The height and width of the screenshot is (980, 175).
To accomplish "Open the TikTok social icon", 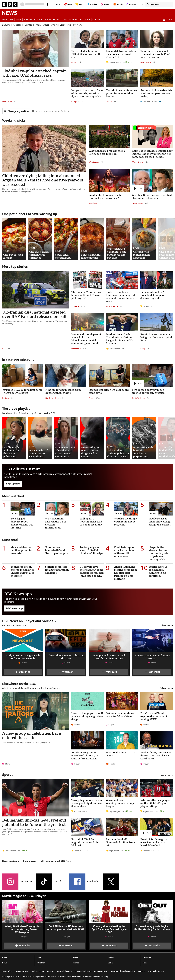I will pyautogui.click(x=44, y=881).
